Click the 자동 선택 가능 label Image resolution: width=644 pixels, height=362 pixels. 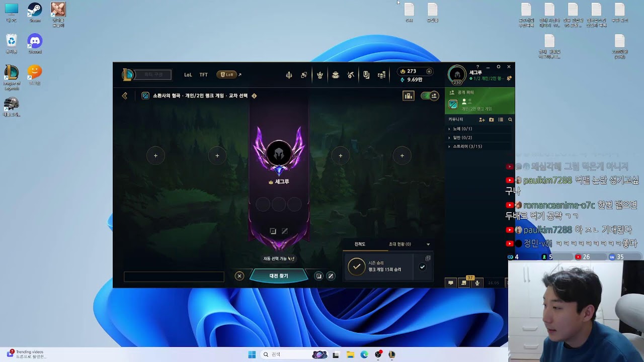click(x=279, y=258)
